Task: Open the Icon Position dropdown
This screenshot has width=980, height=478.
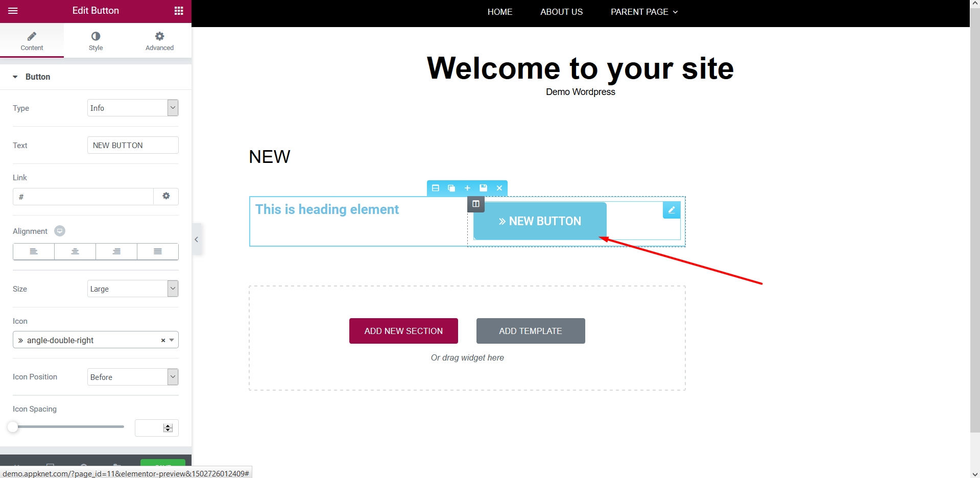Action: (132, 376)
